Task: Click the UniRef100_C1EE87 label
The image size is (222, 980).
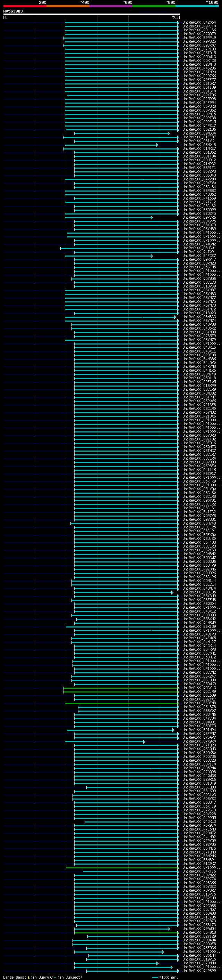Action: coord(199,137)
